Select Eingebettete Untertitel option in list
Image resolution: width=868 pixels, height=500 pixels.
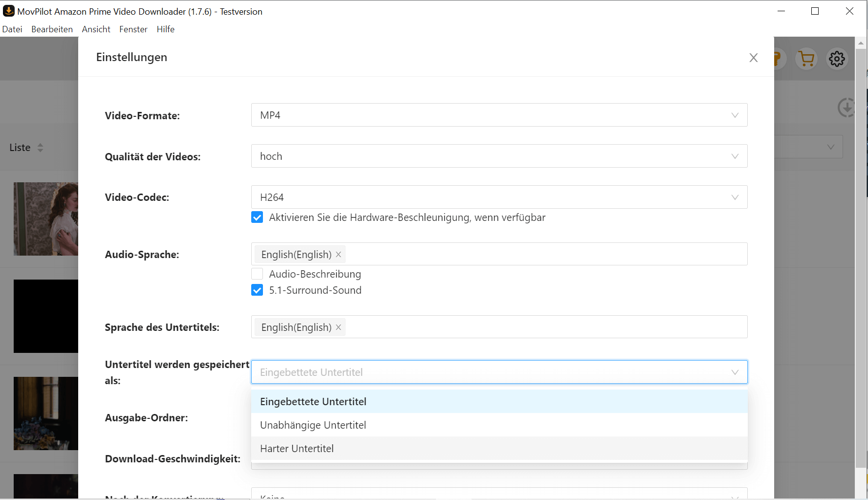point(499,401)
